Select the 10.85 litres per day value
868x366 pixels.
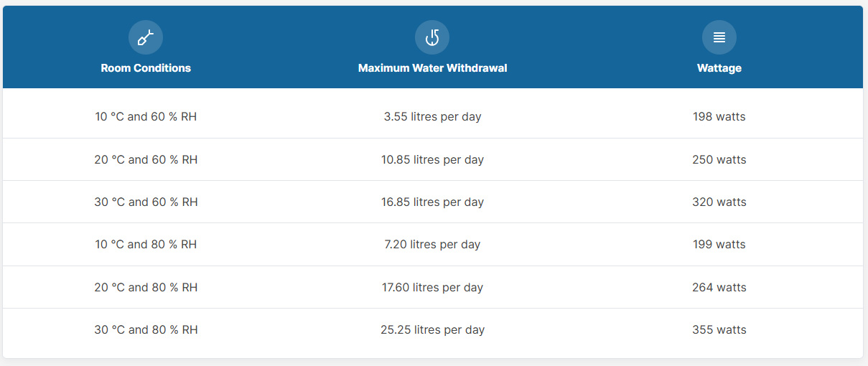click(x=432, y=159)
